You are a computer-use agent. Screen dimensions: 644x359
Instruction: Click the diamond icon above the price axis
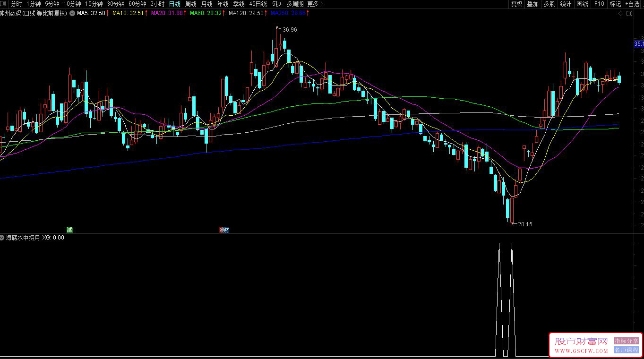[620, 14]
